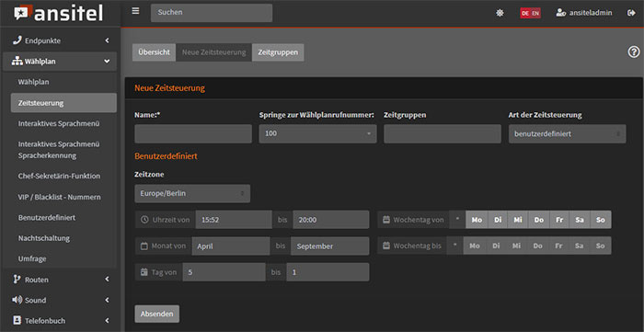Select Mo in Wochentag von
This screenshot has width=644, height=332.
[477, 220]
